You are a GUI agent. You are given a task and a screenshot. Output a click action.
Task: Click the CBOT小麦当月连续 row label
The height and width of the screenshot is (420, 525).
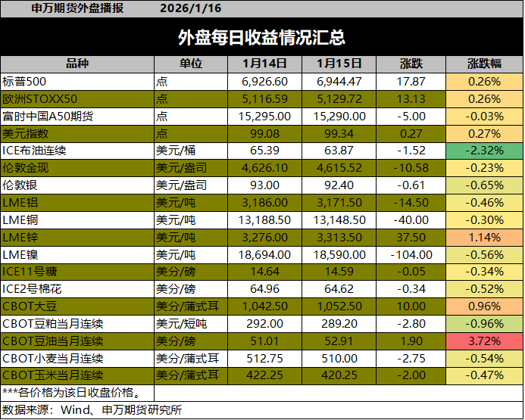pos(53,359)
